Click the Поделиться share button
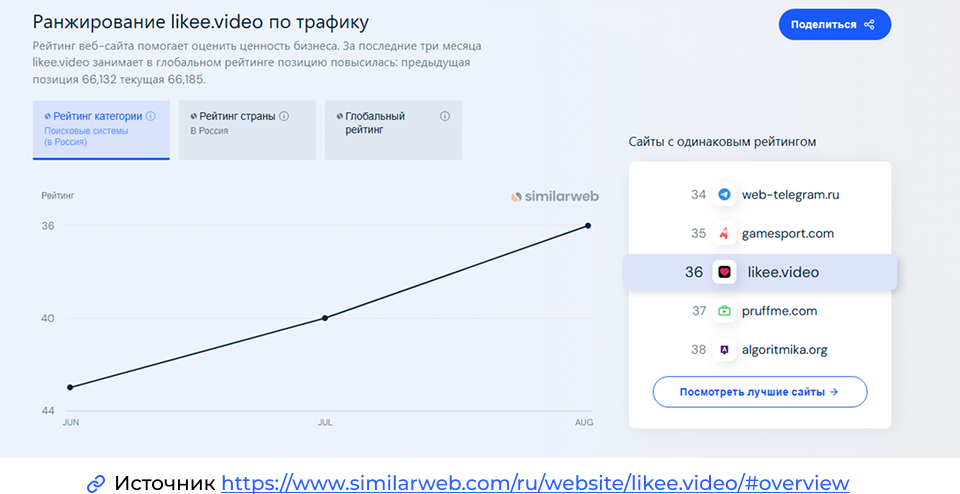The image size is (960, 494). click(834, 24)
